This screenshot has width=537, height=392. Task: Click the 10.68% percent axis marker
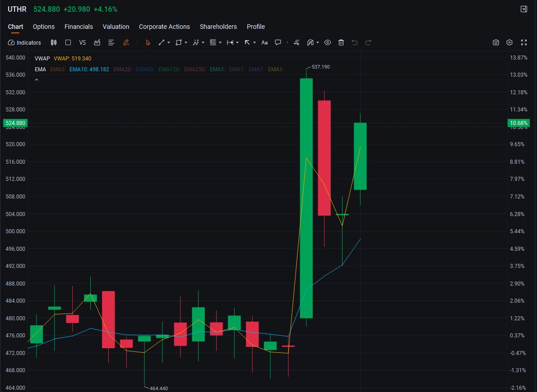[x=518, y=123]
